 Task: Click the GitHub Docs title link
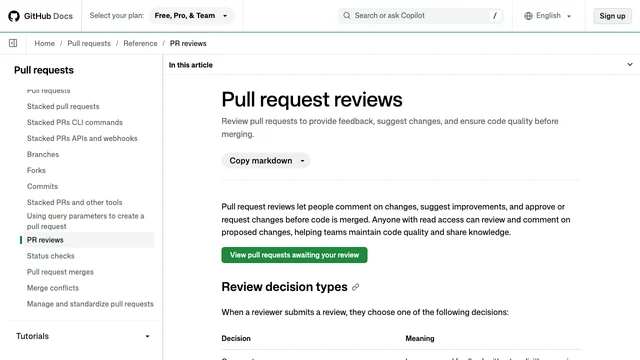coord(48,16)
